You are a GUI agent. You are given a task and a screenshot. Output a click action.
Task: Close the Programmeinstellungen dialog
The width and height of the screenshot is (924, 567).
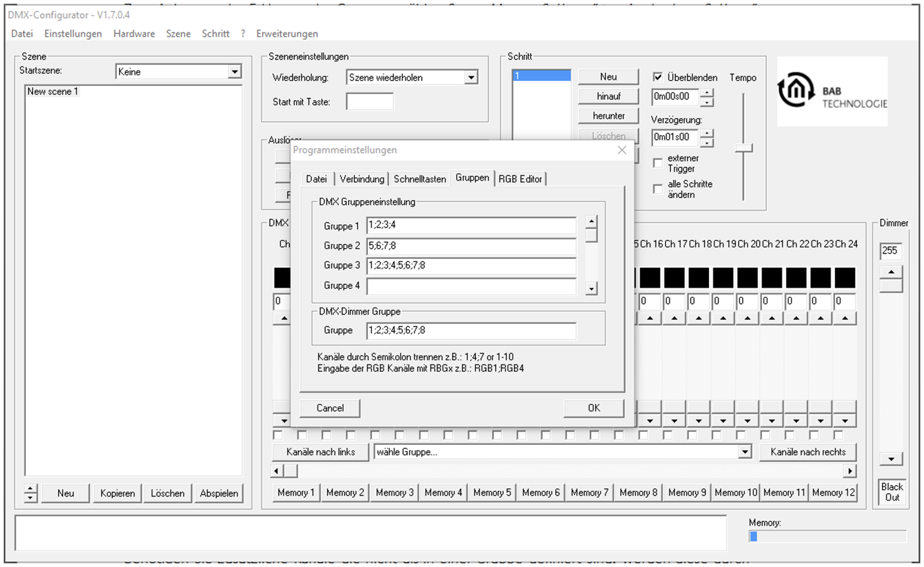coord(622,150)
